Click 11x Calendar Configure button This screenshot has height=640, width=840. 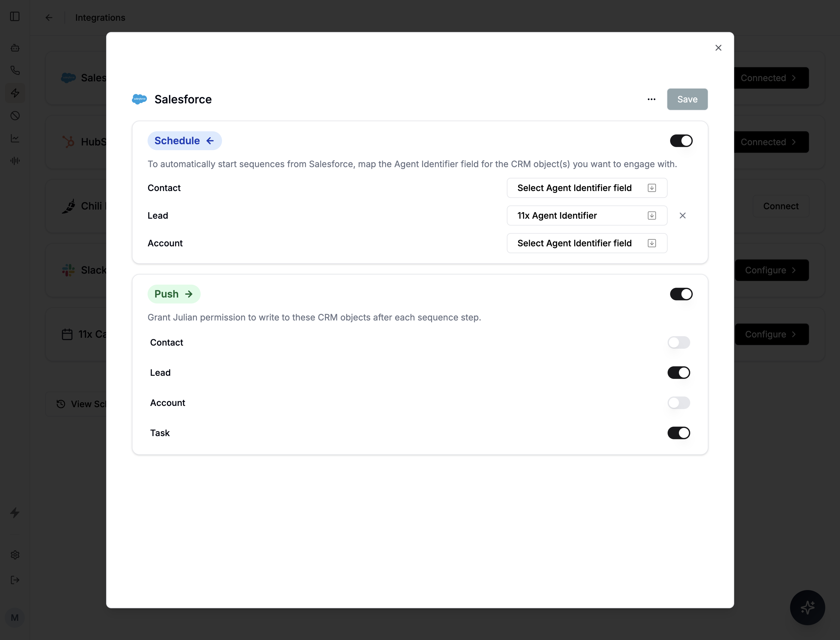(x=772, y=335)
